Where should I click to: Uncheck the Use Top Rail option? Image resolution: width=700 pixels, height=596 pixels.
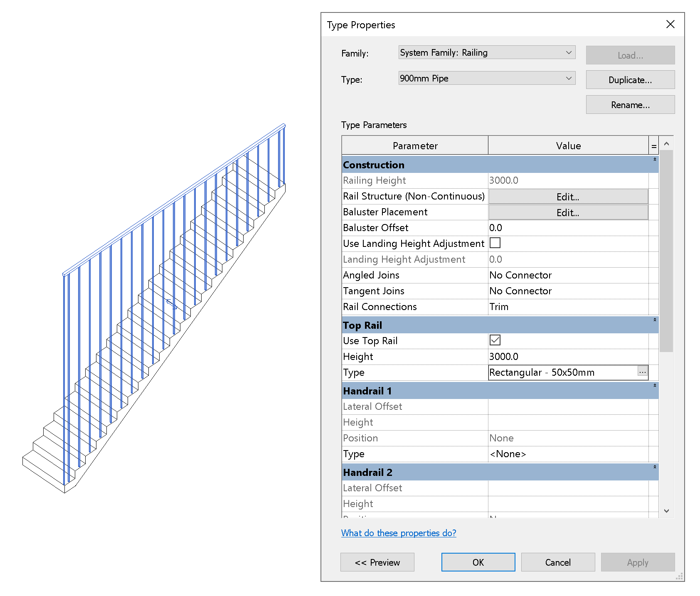click(495, 340)
